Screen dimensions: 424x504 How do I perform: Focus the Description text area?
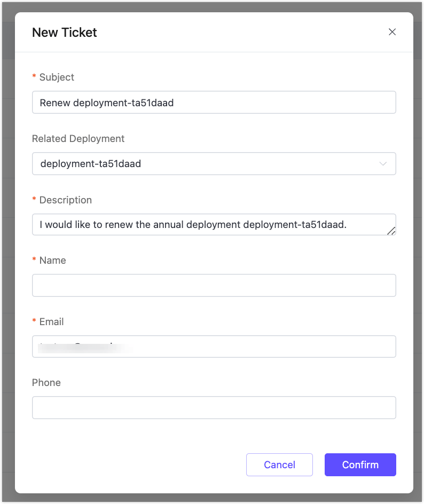coord(214,224)
